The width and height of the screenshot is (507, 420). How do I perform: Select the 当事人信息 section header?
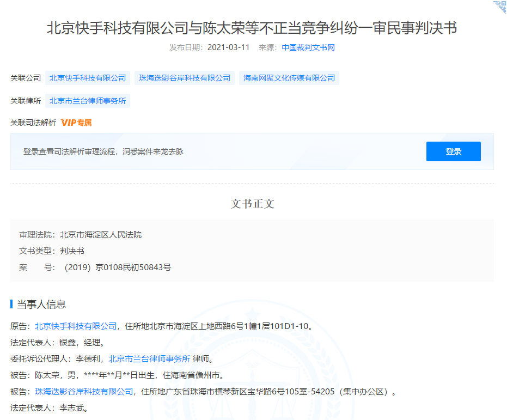pos(40,303)
